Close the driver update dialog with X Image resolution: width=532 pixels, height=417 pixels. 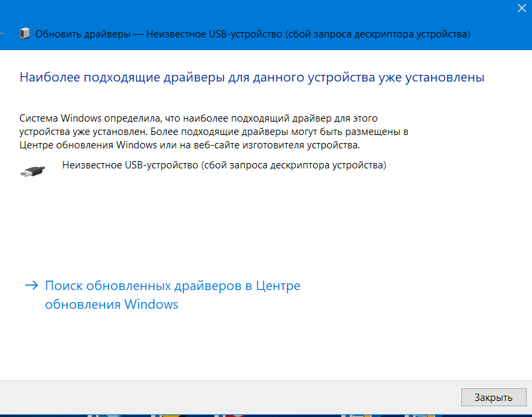[522, 9]
